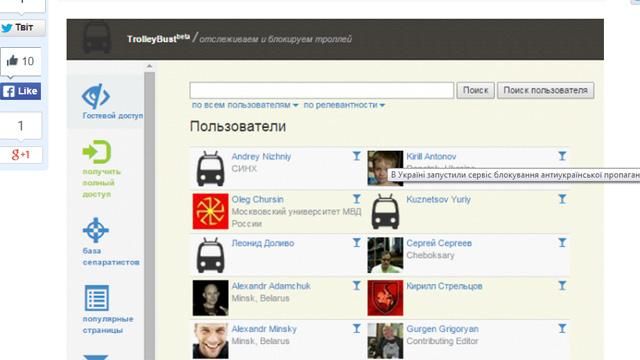640x360 pixels.
Task: Click Kuznetsov Yuriy trolleybus avatar
Action: (385, 211)
